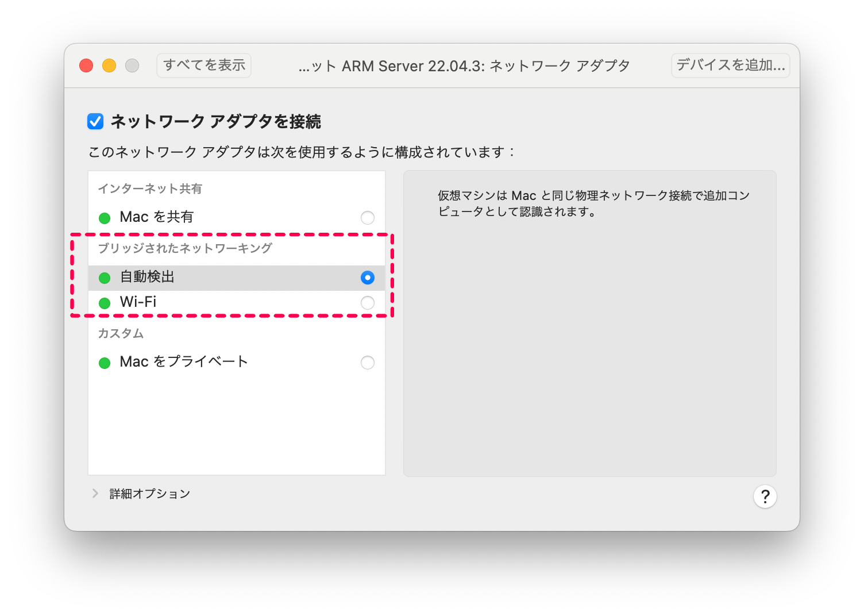Click the すべてを表示 button
864x616 pixels.
(204, 66)
